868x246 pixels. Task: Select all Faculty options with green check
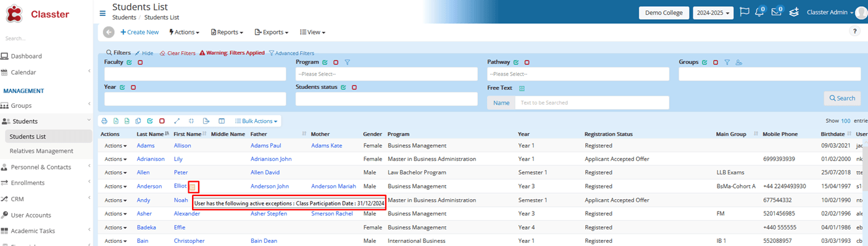129,62
